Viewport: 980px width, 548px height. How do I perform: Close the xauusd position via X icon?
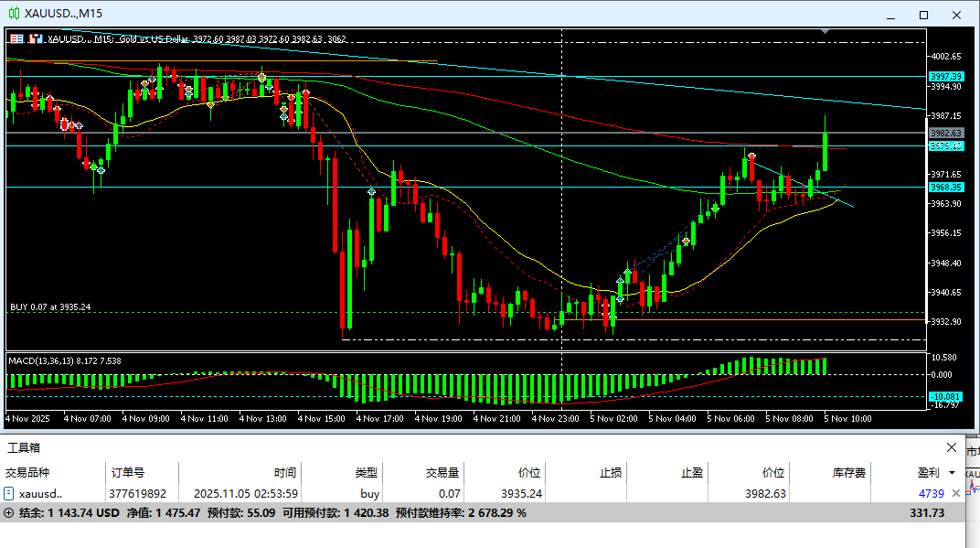pos(956,493)
